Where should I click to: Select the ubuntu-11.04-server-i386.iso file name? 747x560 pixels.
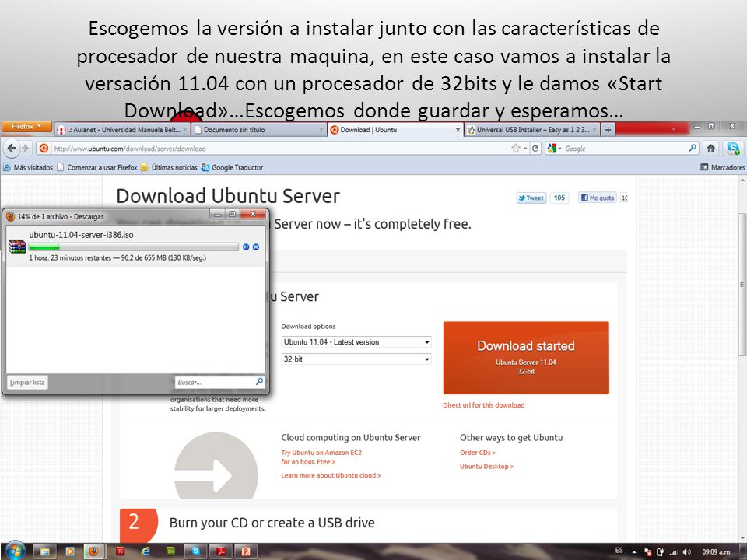coord(81,235)
